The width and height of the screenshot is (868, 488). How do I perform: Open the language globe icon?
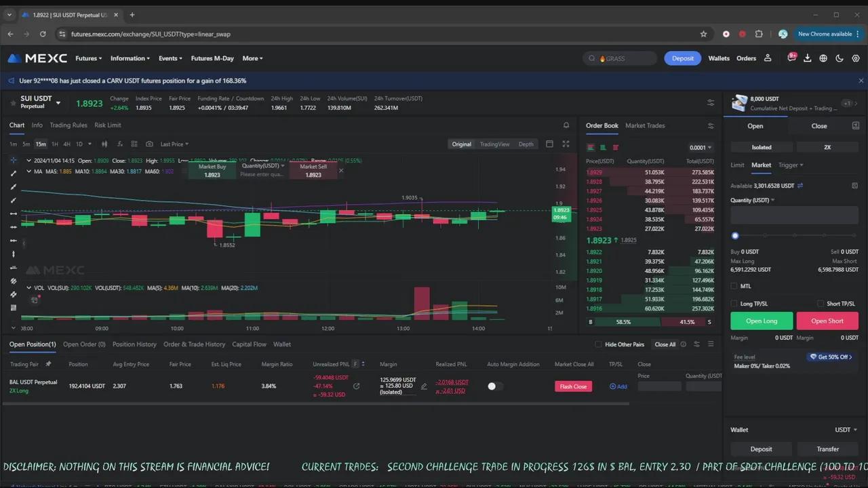823,58
